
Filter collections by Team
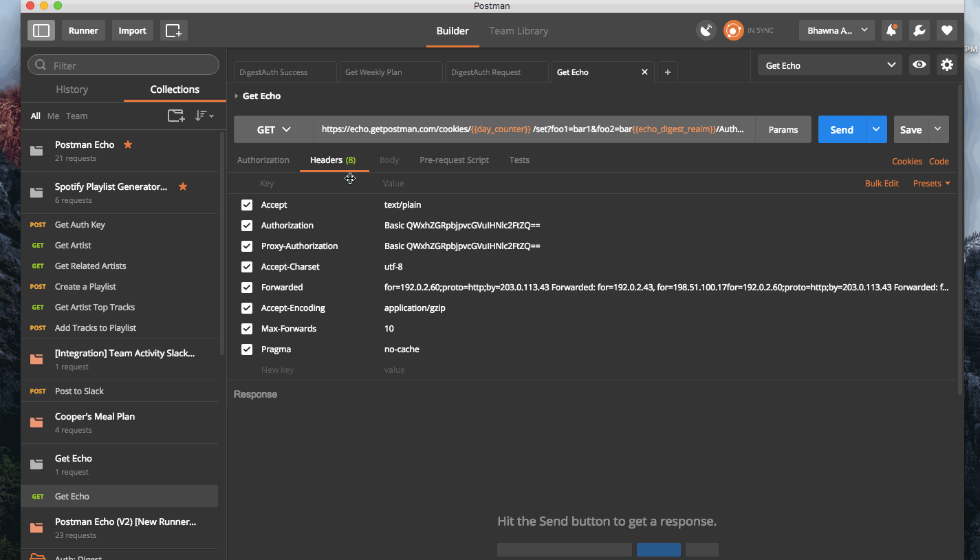[x=77, y=116]
